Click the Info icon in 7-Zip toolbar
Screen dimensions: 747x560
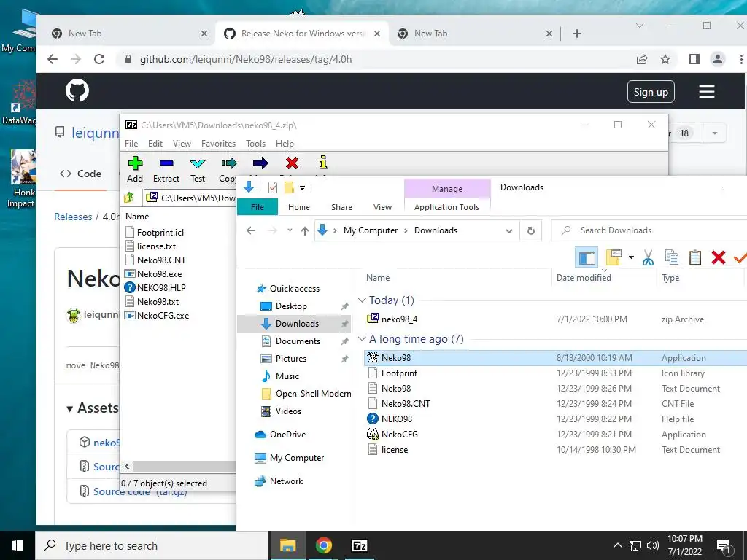tap(323, 163)
